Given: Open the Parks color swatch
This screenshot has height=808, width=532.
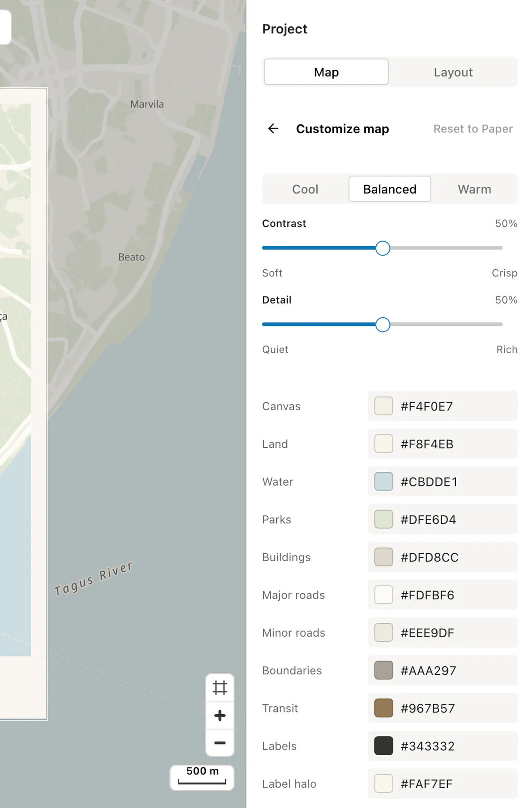Looking at the screenshot, I should 384,519.
